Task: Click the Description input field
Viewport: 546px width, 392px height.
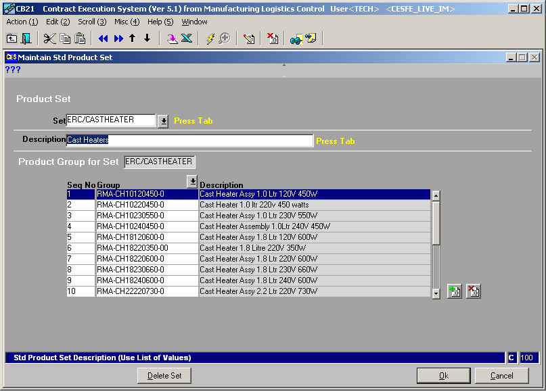Action: [x=189, y=141]
